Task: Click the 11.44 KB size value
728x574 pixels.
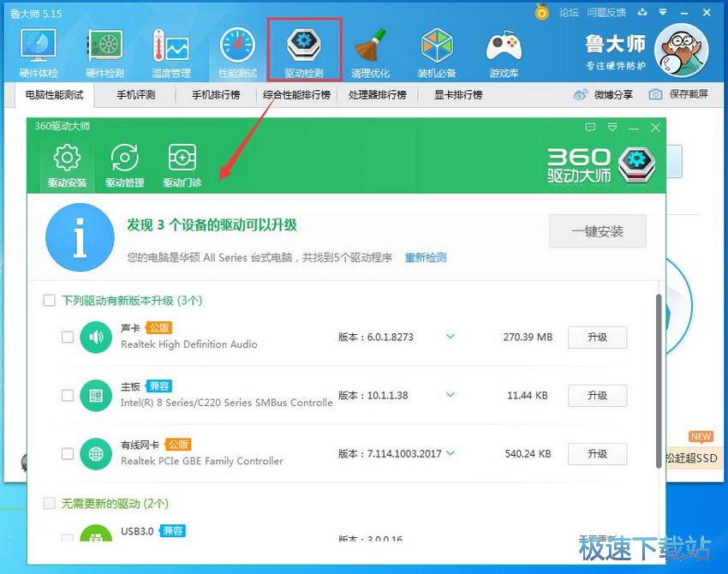Action: 528,396
